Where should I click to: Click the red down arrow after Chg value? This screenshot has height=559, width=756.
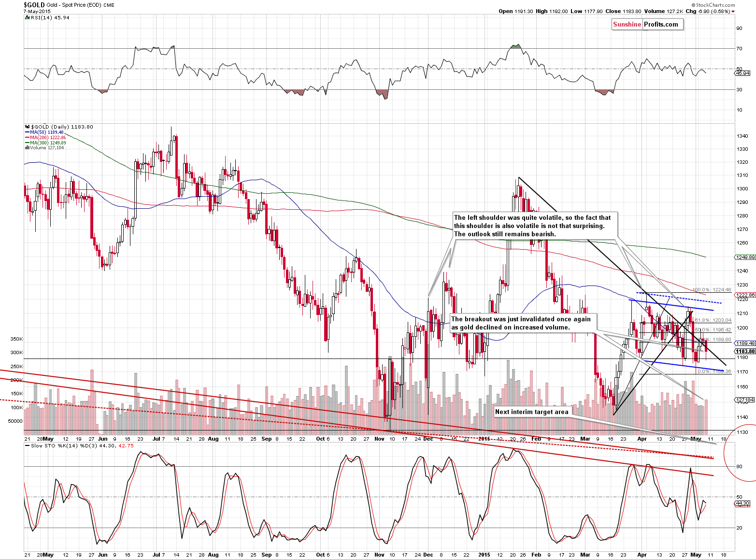click(733, 11)
